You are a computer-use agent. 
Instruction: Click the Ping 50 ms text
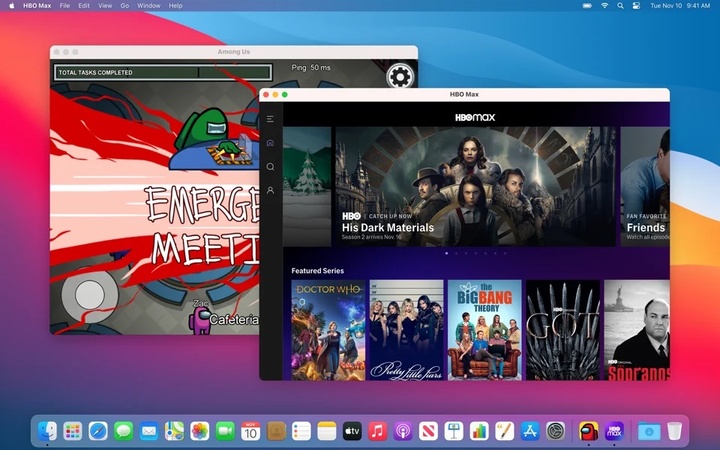click(x=311, y=68)
